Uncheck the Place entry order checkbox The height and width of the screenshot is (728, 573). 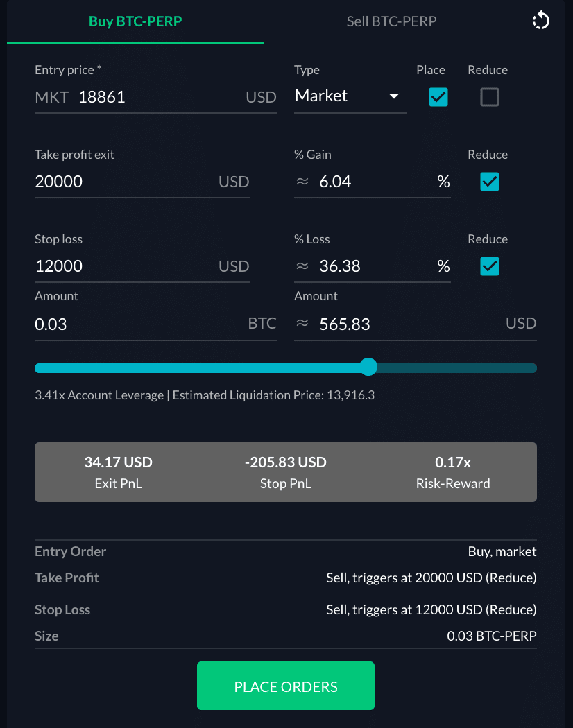(x=438, y=97)
